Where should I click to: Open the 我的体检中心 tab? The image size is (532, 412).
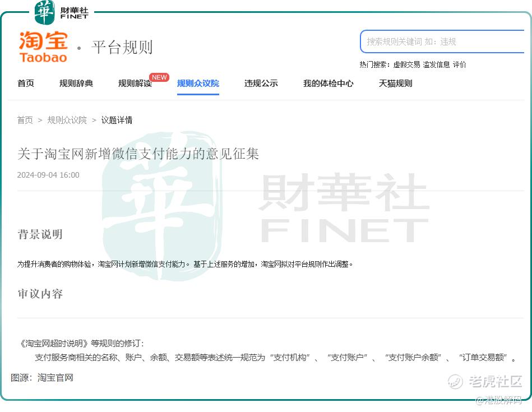pos(328,84)
